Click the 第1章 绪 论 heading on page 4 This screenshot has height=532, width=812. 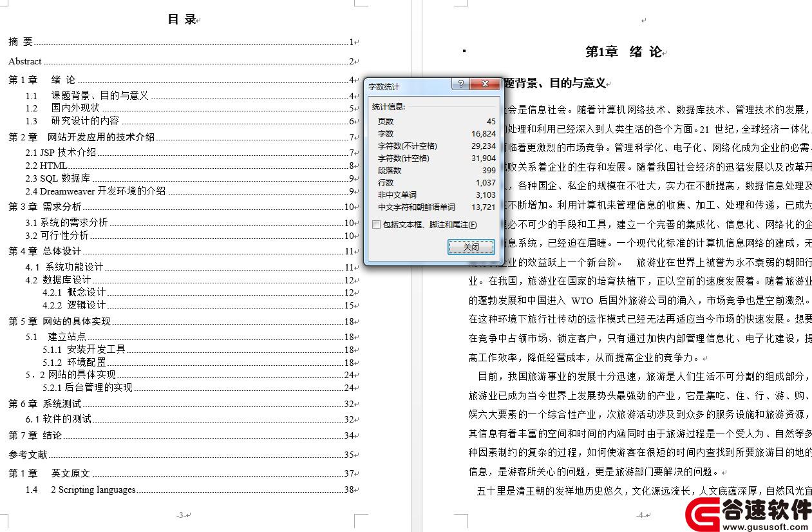[x=624, y=52]
